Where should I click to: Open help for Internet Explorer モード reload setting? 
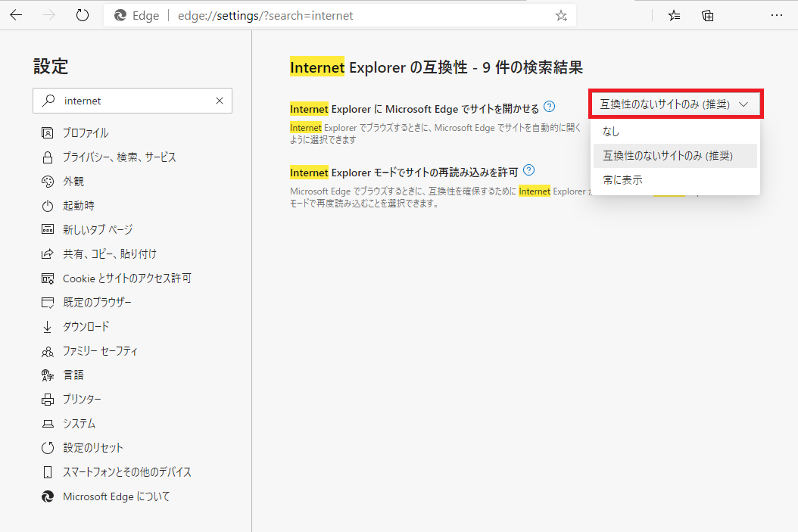click(x=528, y=170)
